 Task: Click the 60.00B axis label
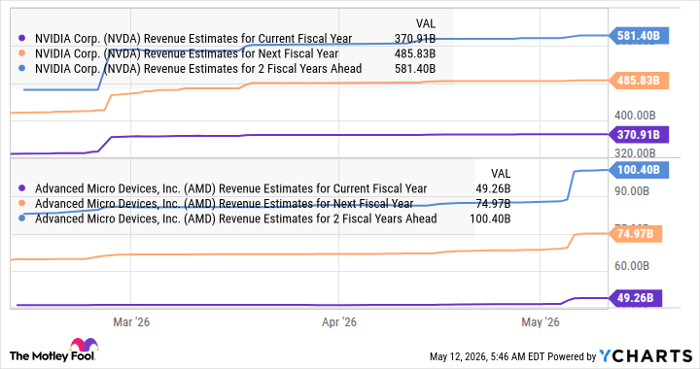632,266
